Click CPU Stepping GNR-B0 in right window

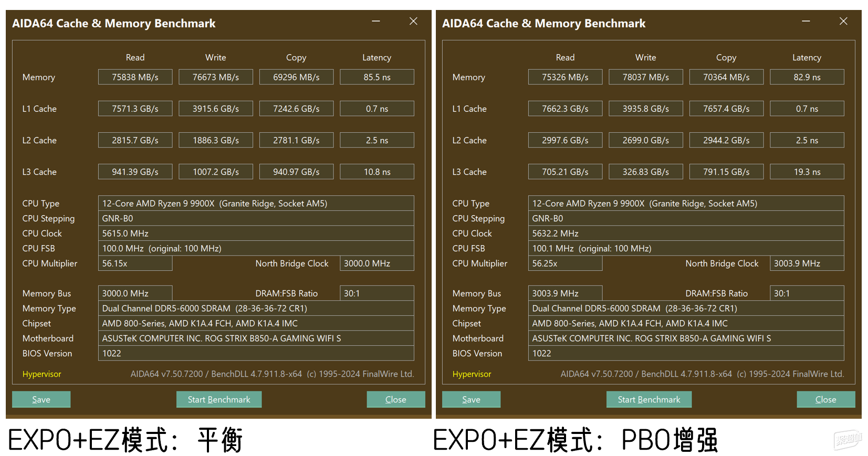(x=686, y=218)
